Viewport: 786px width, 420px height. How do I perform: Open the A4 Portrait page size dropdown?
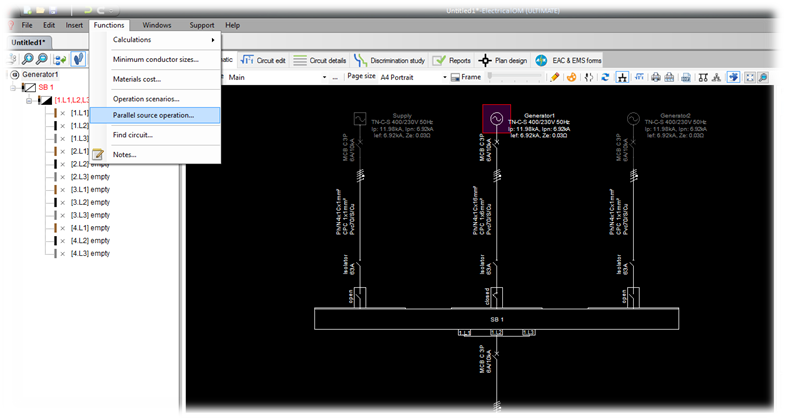tap(413, 77)
